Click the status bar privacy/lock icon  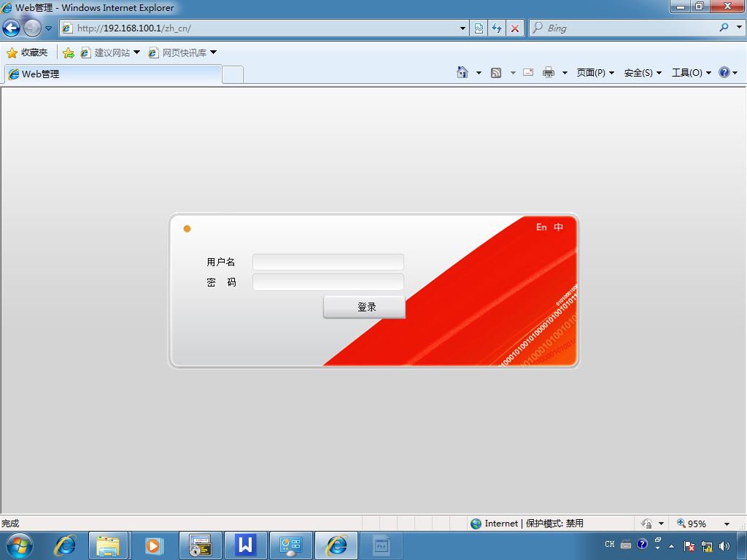click(646, 524)
